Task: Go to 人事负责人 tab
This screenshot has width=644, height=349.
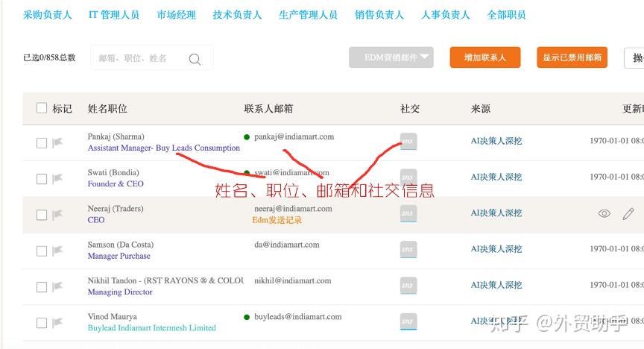Action: click(x=445, y=15)
